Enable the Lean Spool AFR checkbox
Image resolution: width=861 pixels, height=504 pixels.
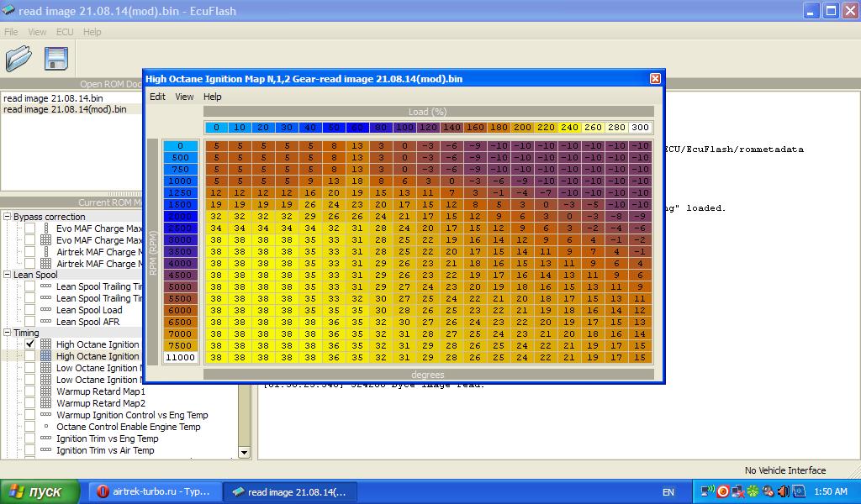pyautogui.click(x=30, y=322)
